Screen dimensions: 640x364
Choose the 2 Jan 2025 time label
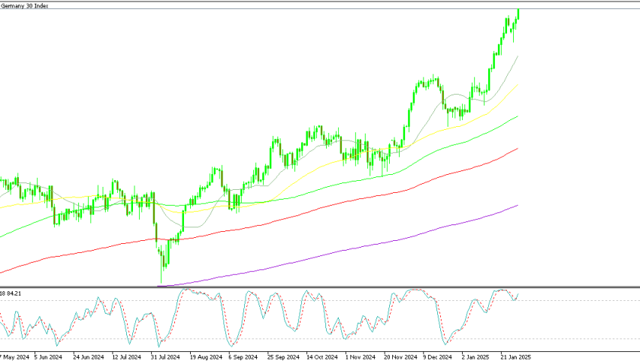475,357
